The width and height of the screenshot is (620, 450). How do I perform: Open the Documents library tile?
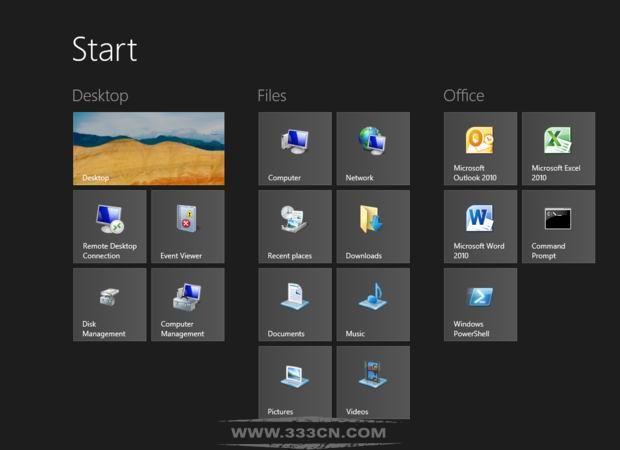pos(295,304)
